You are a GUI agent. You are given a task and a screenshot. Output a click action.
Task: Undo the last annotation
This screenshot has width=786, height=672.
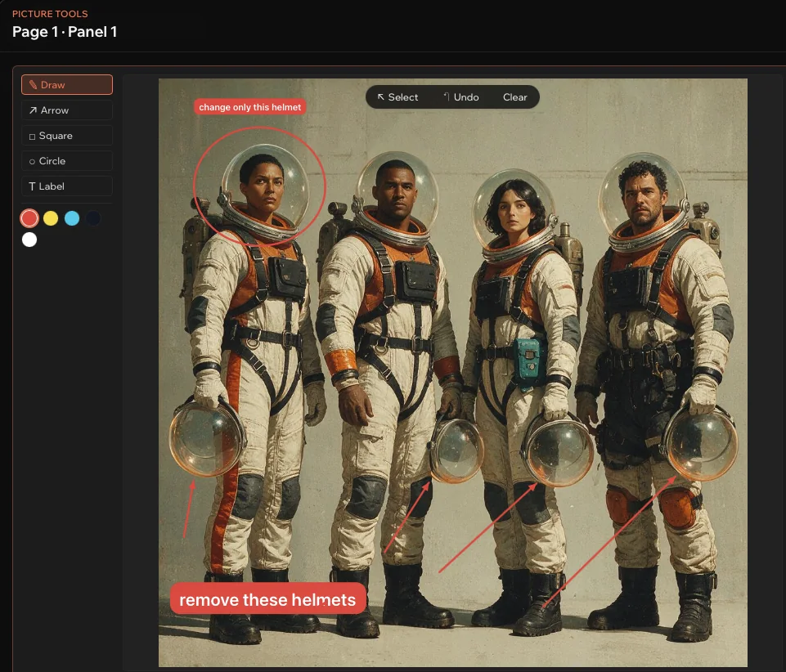tap(461, 97)
